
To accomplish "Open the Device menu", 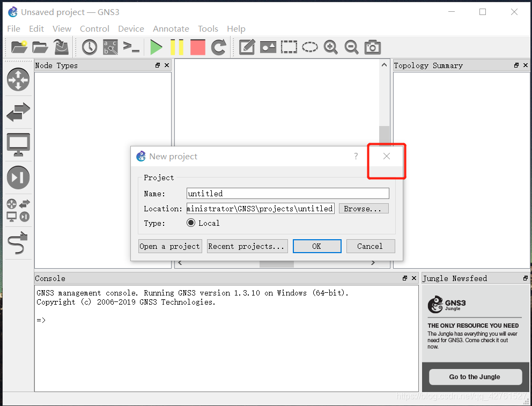I will coord(131,29).
